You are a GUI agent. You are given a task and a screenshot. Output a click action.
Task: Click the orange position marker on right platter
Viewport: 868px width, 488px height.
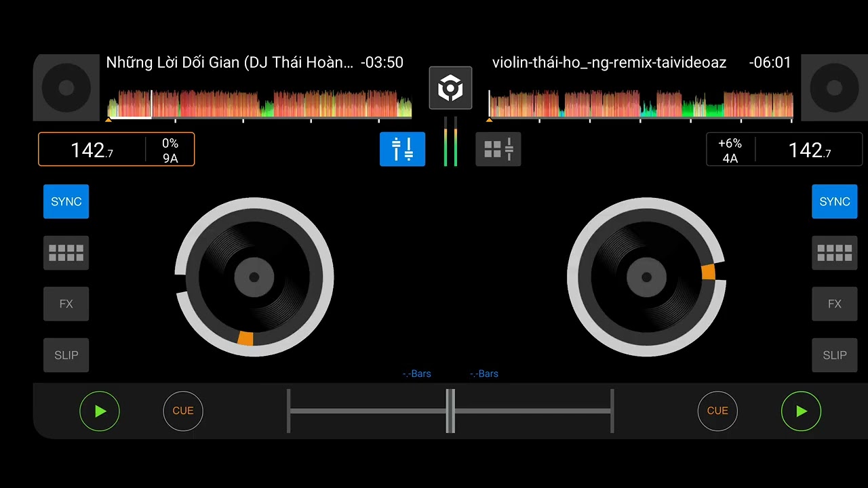pos(708,272)
